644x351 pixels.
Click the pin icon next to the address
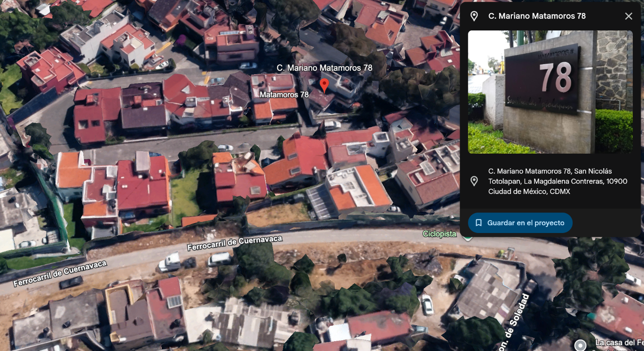pyautogui.click(x=474, y=181)
